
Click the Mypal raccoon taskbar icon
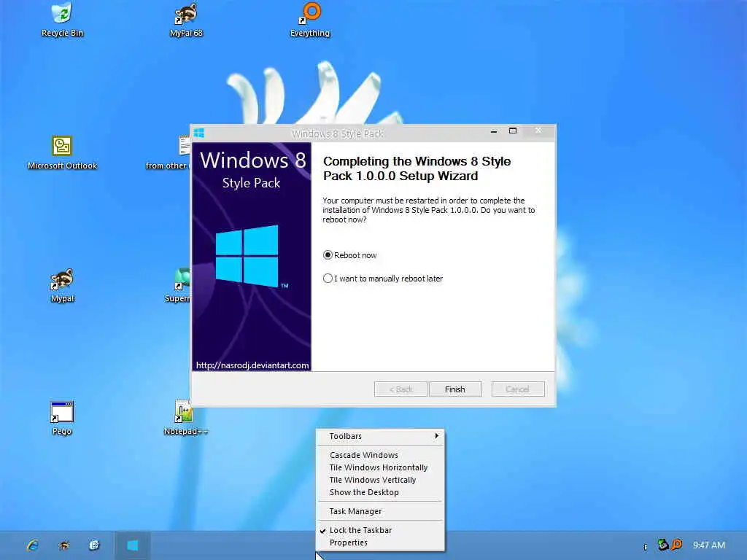coord(63,545)
